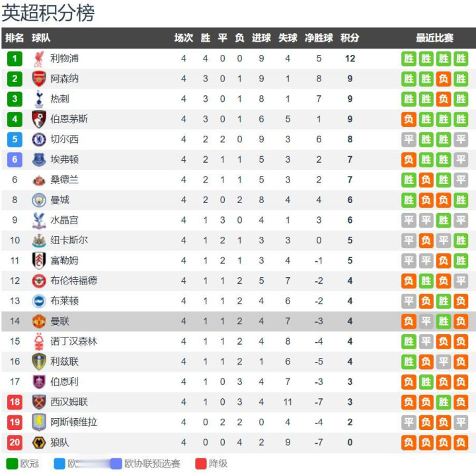Click Liverpool's most recent 胜 result badge
Image resolution: width=476 pixels, height=473 pixels.
tap(461, 59)
